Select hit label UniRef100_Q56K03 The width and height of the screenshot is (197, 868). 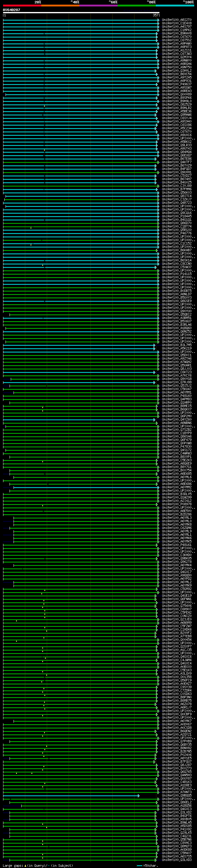pyautogui.click(x=177, y=192)
